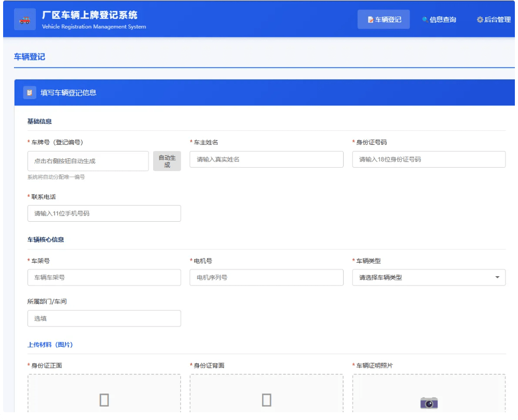Go to 后台管理 with gear icon

click(x=494, y=20)
